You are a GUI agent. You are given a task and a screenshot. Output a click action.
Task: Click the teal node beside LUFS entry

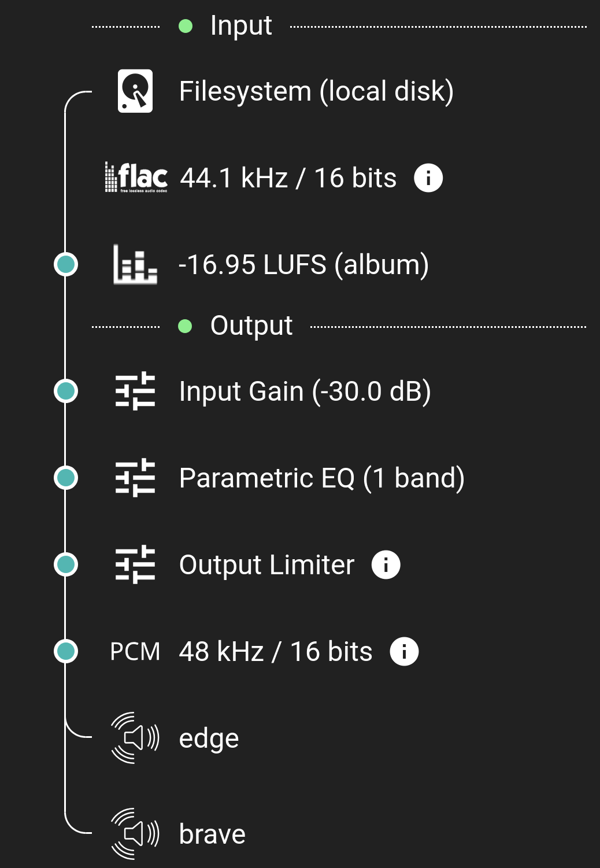66,264
